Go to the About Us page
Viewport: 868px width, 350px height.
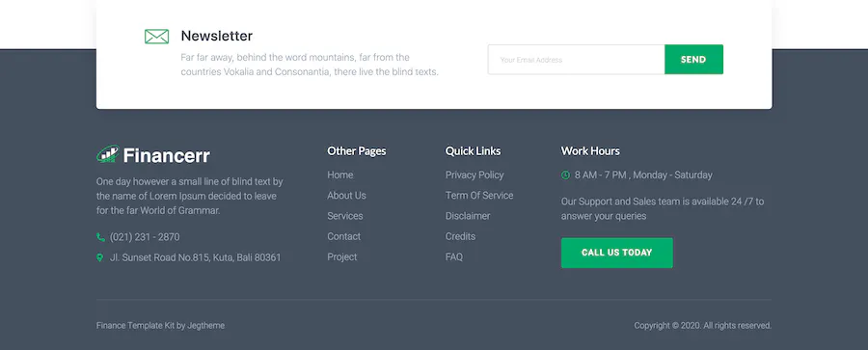[346, 196]
